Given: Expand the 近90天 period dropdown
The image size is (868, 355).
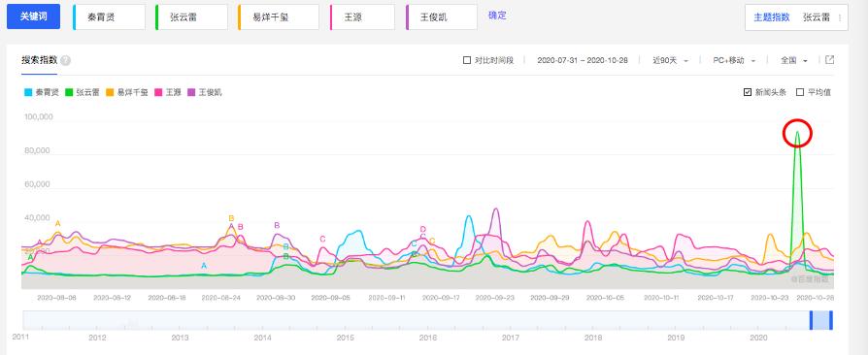Looking at the screenshot, I should coord(670,60).
